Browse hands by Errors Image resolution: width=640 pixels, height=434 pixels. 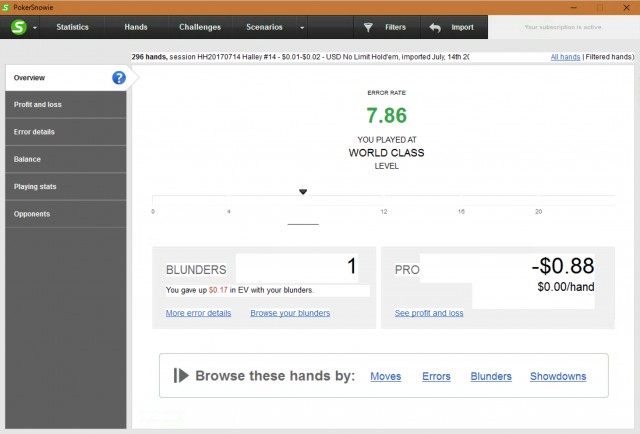[436, 376]
